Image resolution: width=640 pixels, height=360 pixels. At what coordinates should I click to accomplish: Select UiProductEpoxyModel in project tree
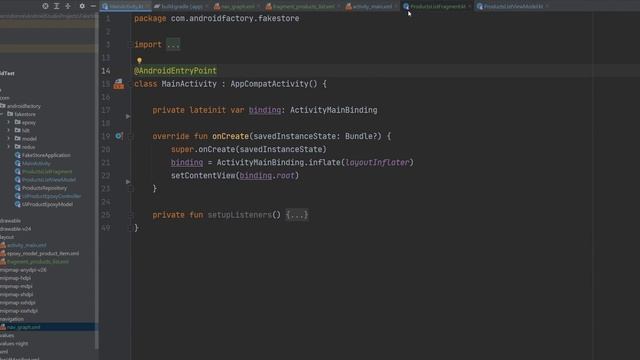tap(47, 204)
